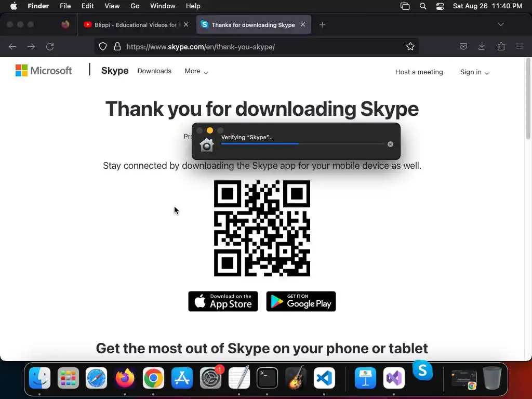Image resolution: width=532 pixels, height=399 pixels.
Task: Open the Apple menu
Action: [14, 6]
